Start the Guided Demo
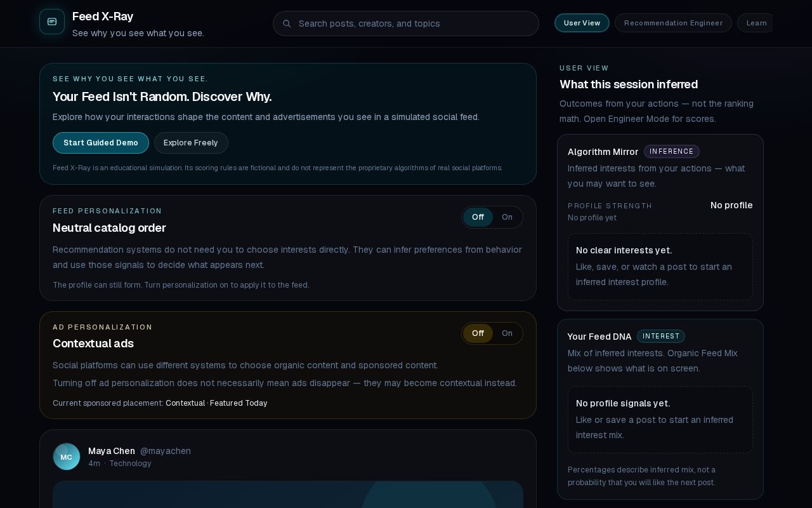Screen dimensions: 812x508 pyautogui.click(x=101, y=143)
